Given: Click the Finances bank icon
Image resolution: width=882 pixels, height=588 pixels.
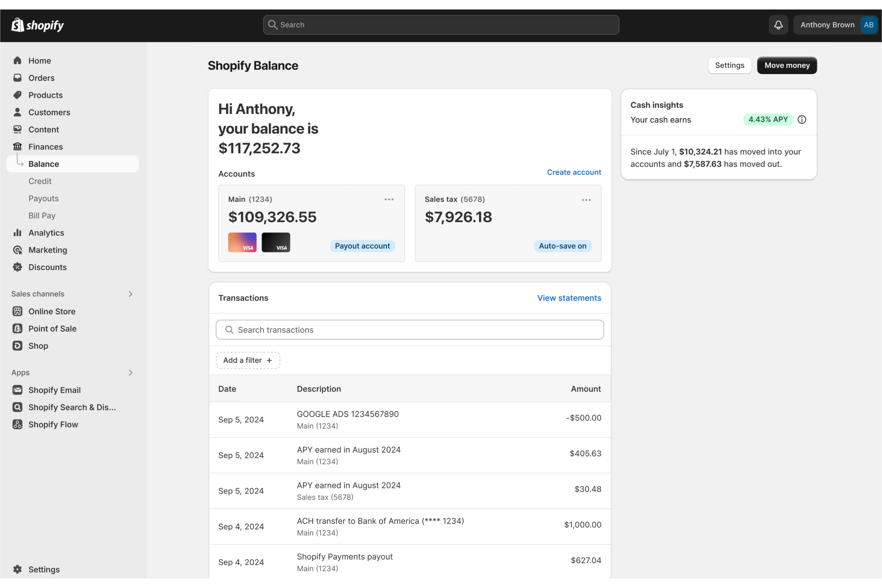Looking at the screenshot, I should 17,147.
